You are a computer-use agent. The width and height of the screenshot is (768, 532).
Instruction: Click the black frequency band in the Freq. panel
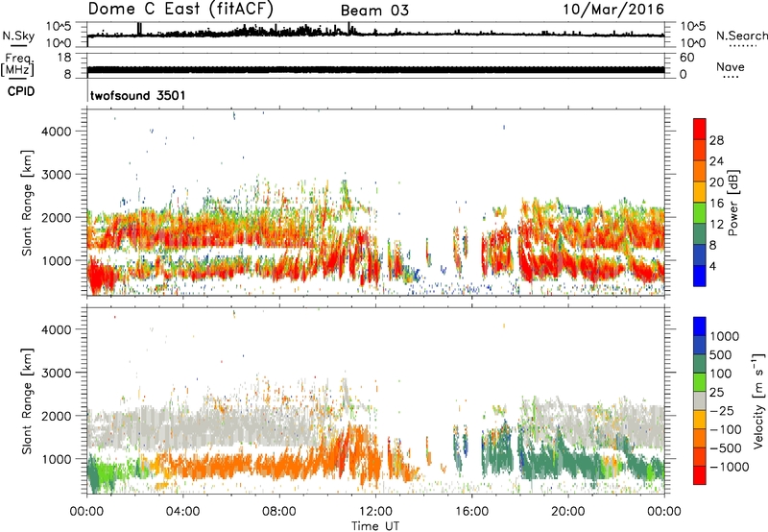tap(375, 70)
